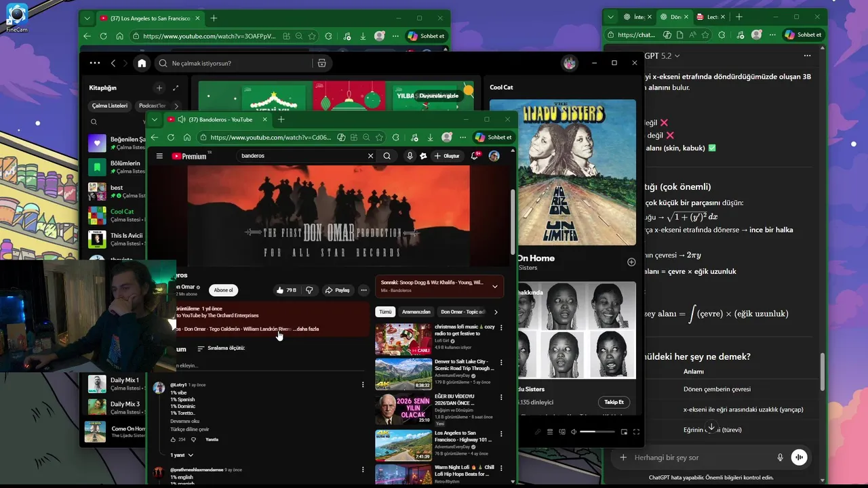Screen dimensions: 868x488
Task: Favorite the Bandoleros page with star icon
Action: 379,137
